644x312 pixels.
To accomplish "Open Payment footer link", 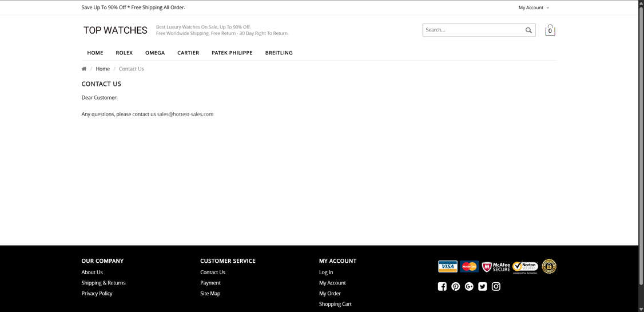I will tap(210, 283).
